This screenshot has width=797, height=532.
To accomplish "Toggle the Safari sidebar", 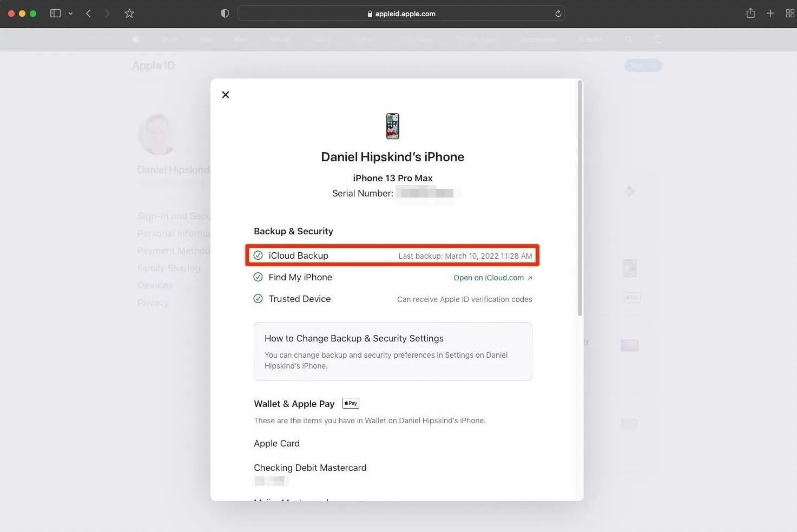I will click(x=55, y=14).
